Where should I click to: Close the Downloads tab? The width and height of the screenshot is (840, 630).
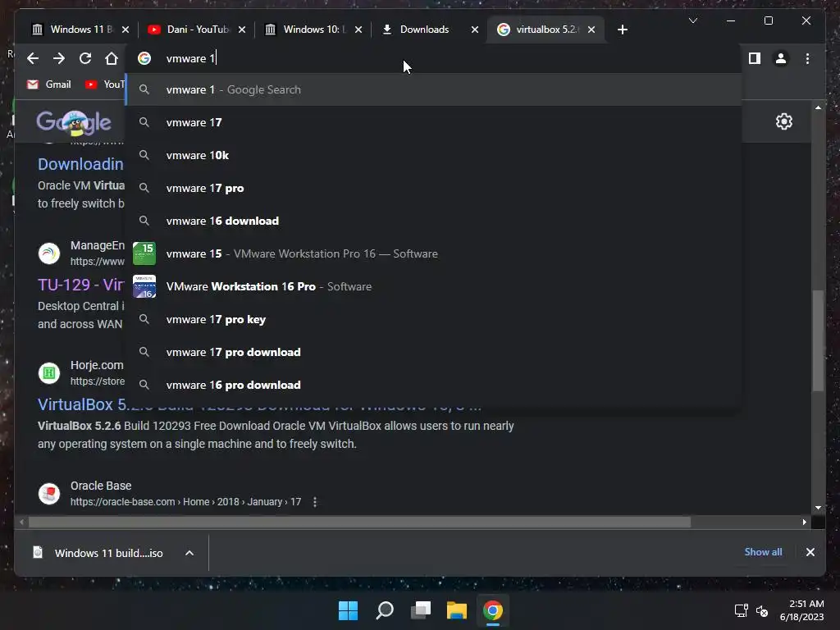475,30
